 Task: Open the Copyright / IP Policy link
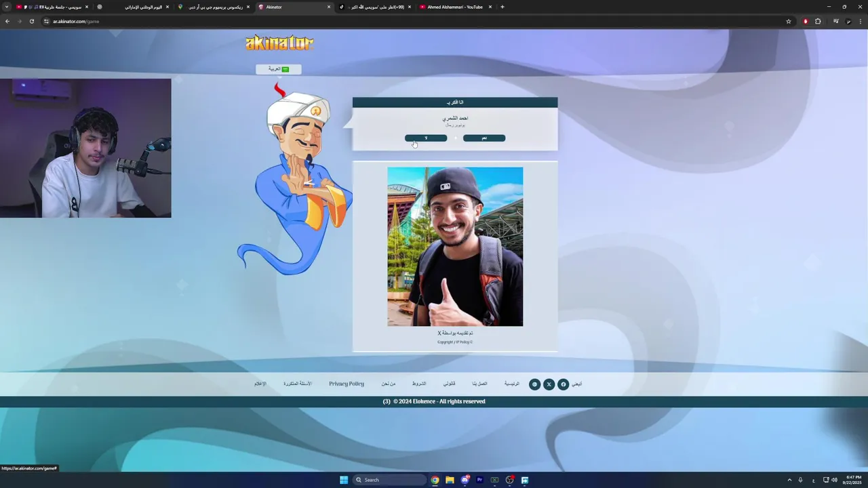[x=455, y=342]
